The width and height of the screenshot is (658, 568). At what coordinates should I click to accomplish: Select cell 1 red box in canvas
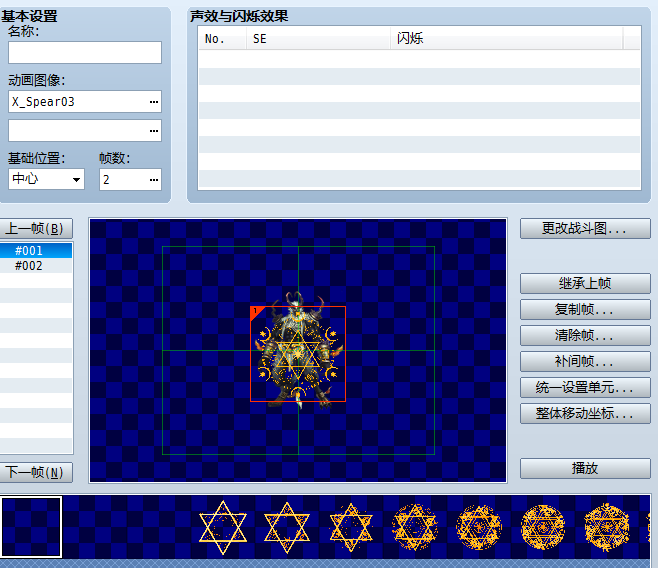298,354
